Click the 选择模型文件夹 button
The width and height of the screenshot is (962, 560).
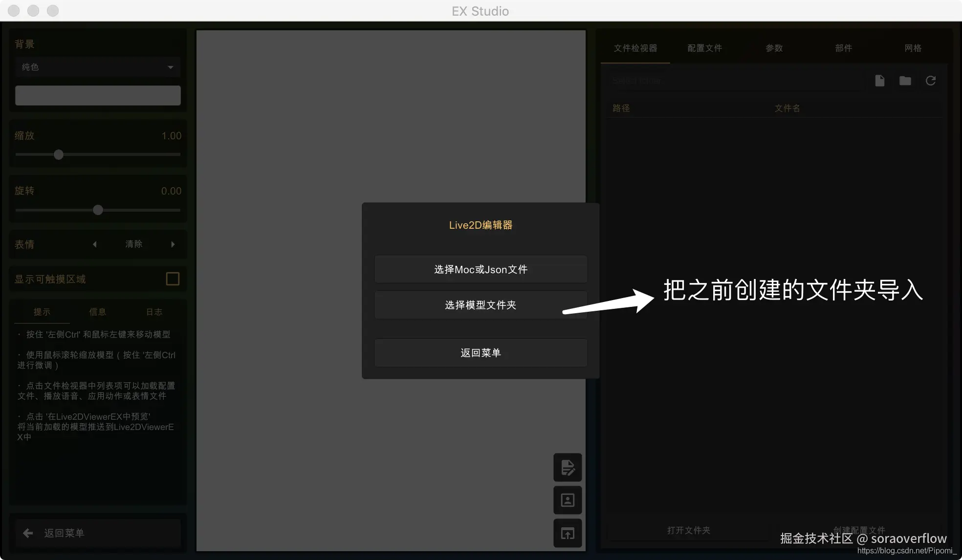tap(480, 304)
